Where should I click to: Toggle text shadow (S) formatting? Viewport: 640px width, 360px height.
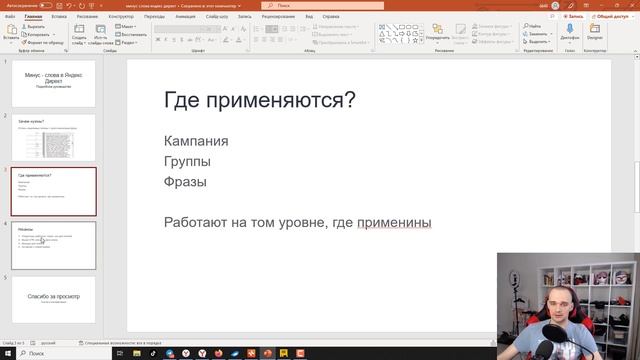click(182, 40)
